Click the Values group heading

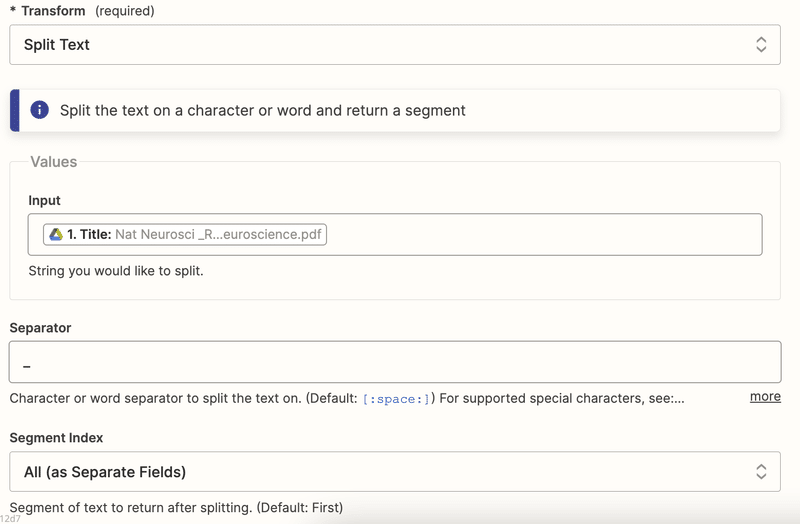(54, 162)
